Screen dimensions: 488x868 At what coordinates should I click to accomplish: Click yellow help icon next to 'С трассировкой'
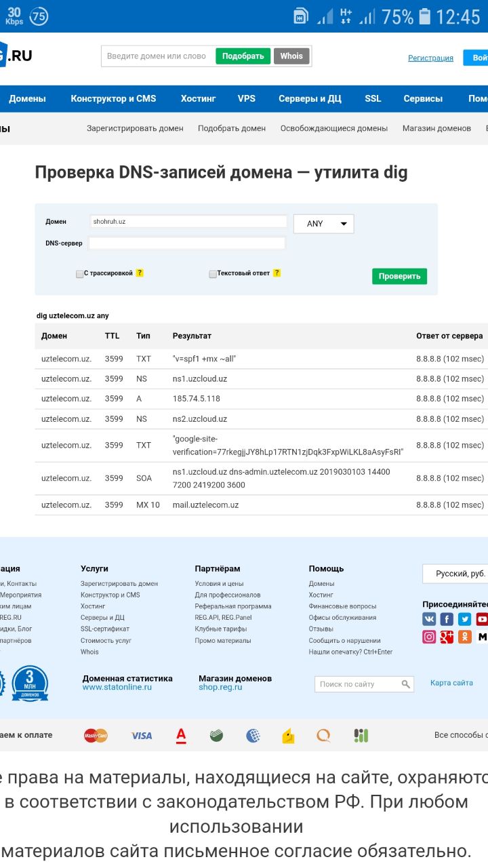[140, 273]
